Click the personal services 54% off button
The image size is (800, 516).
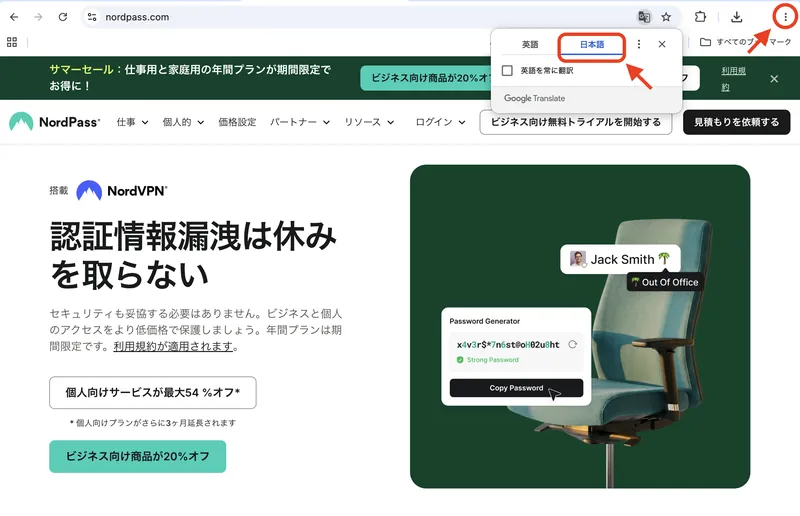click(x=153, y=392)
